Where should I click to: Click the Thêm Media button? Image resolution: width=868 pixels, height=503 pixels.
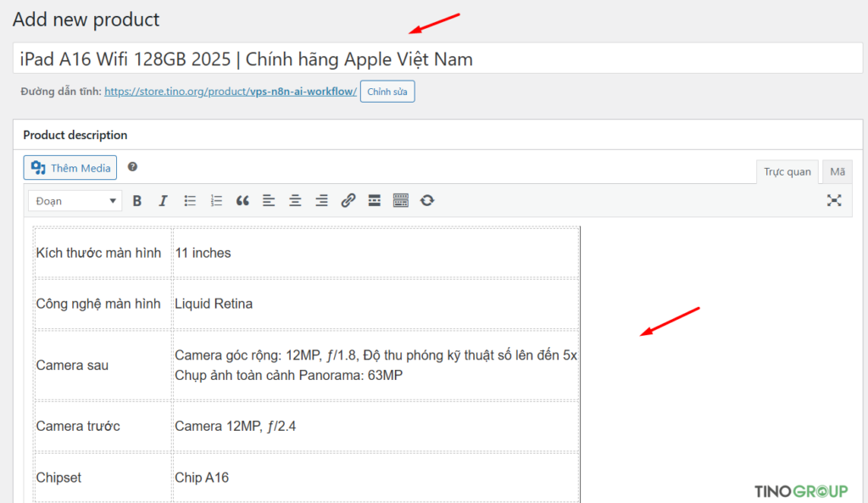tap(70, 168)
